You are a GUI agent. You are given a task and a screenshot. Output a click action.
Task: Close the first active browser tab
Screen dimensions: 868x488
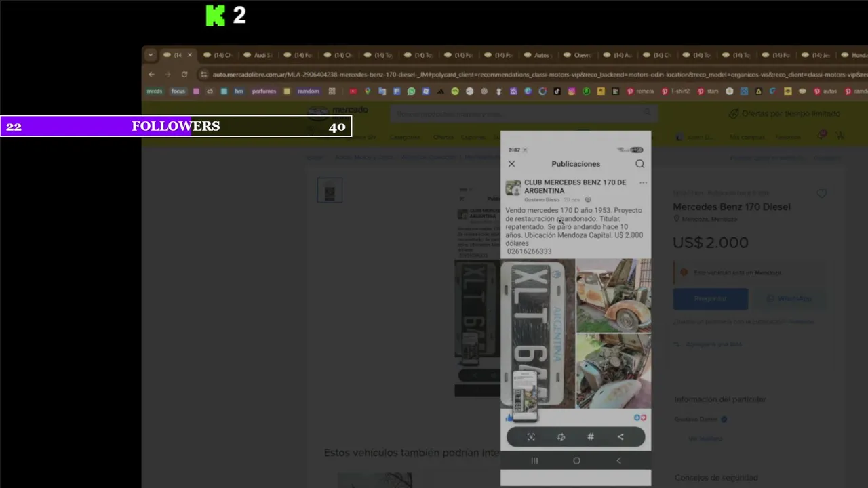(189, 55)
